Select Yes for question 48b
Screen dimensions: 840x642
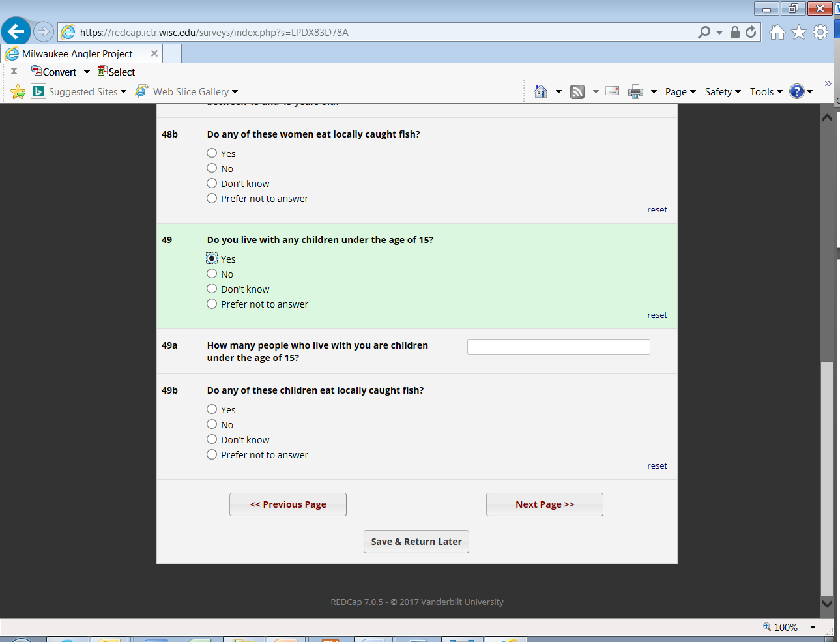(x=212, y=153)
